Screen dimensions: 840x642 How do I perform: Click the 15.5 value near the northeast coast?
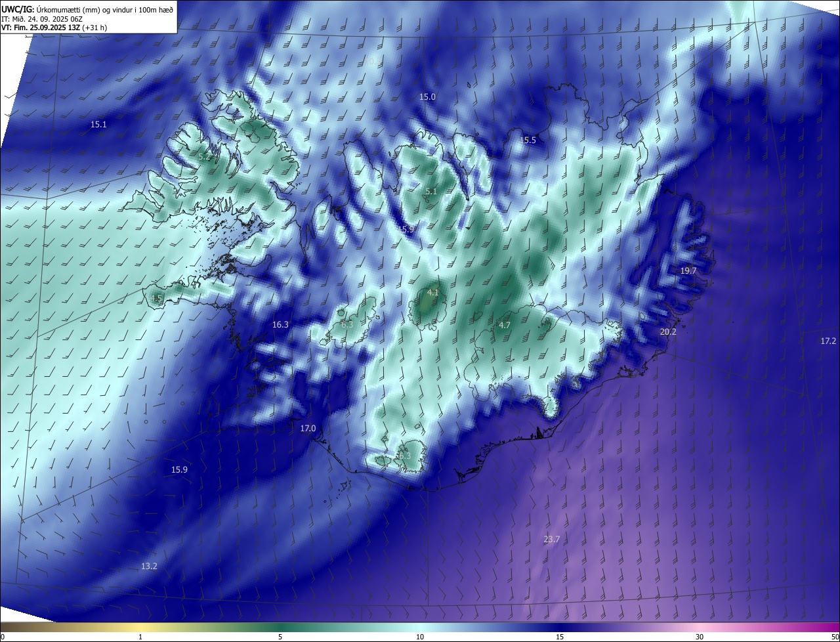click(x=528, y=140)
